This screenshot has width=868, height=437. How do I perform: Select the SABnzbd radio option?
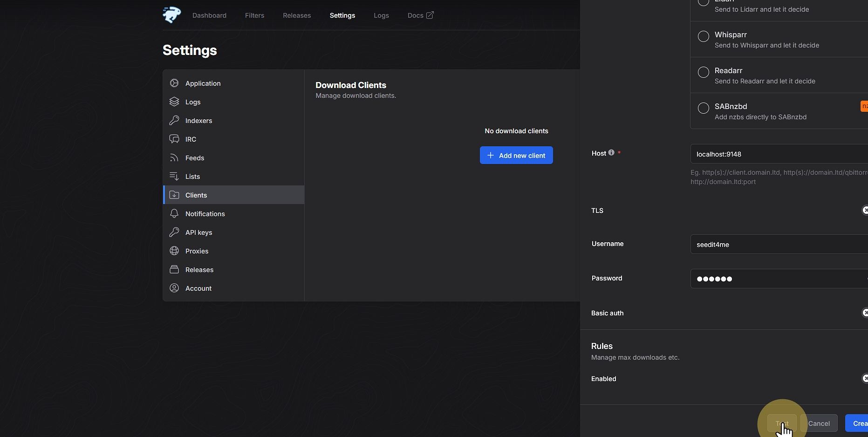click(704, 108)
